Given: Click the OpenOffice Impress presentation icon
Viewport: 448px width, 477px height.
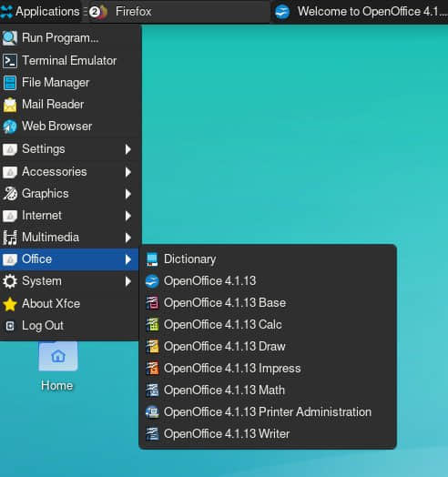Looking at the screenshot, I should [152, 369].
